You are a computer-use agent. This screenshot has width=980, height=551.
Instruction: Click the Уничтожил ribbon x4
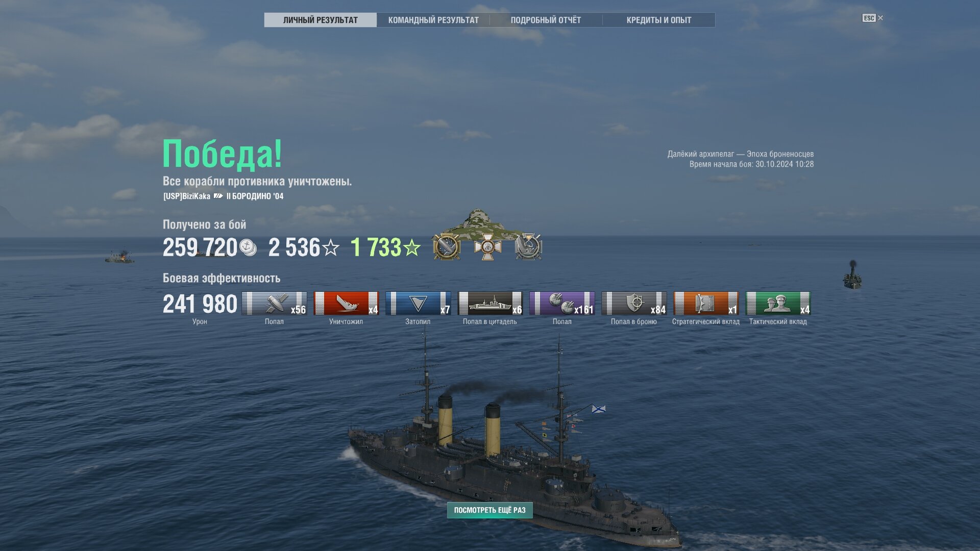point(346,304)
